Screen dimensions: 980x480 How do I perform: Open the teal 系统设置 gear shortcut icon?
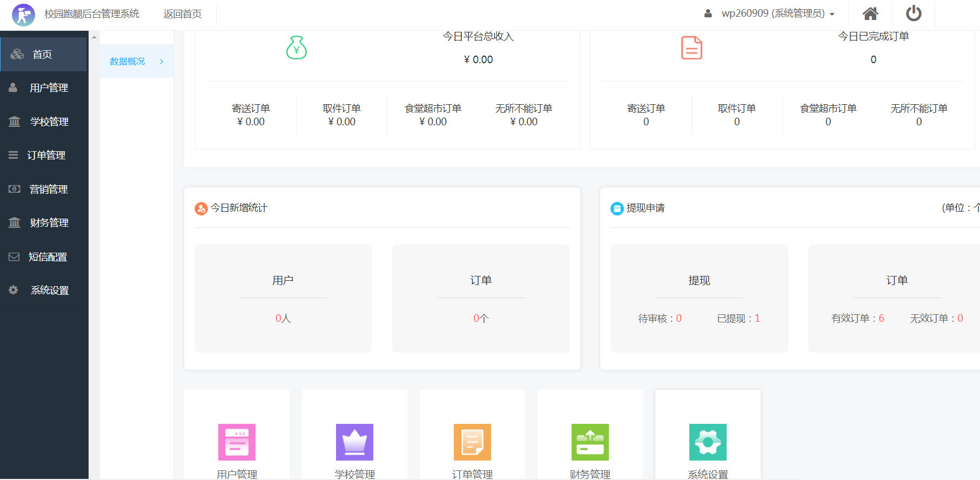click(x=708, y=442)
